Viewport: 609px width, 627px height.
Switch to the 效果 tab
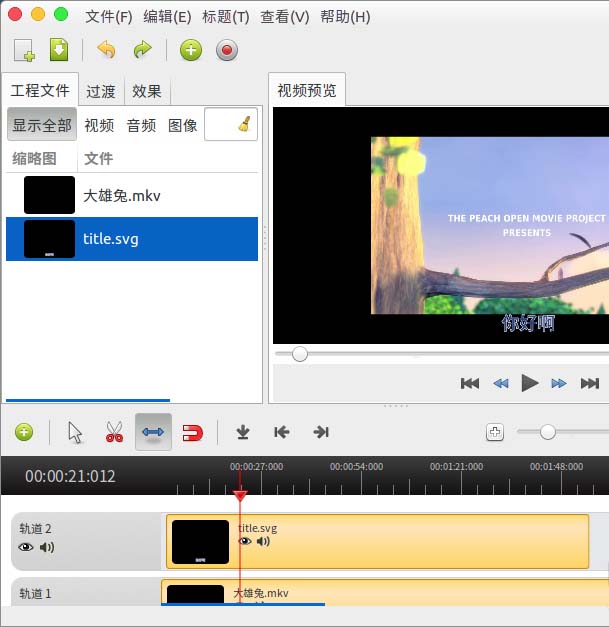pos(147,91)
